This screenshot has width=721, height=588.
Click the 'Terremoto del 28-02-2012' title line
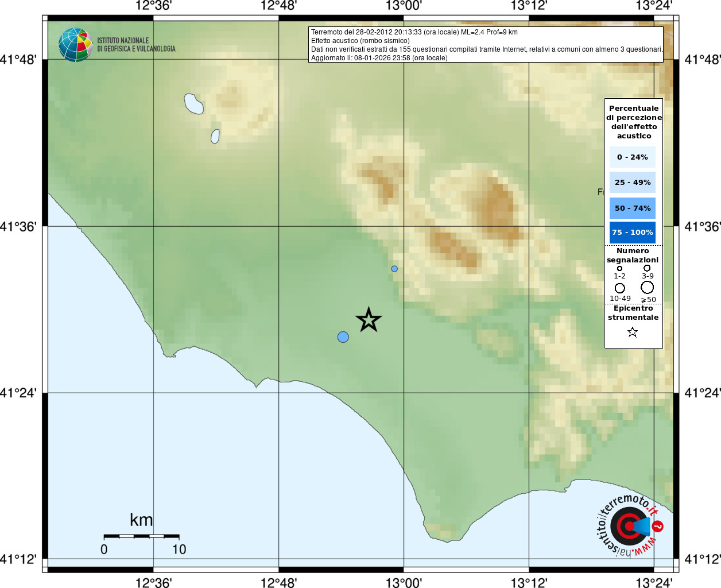click(x=414, y=32)
